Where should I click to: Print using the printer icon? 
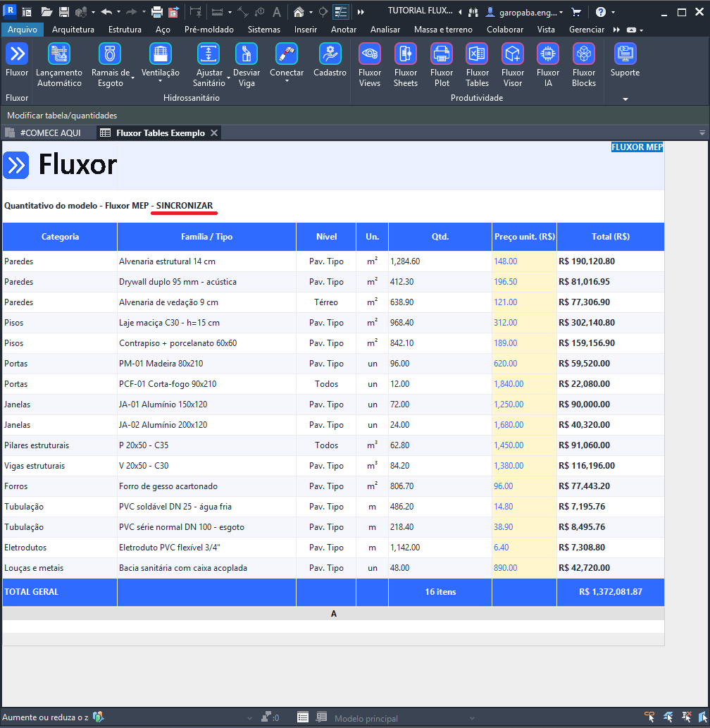[157, 12]
